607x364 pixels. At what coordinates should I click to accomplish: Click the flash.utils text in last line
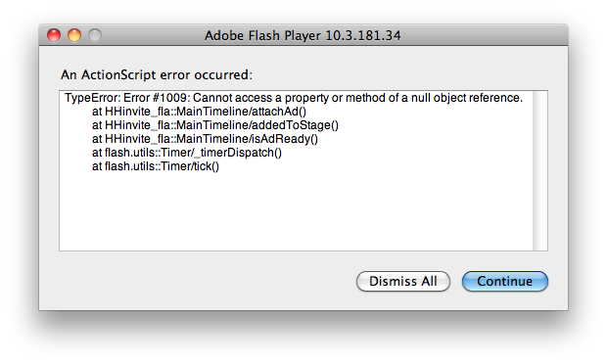(129, 166)
